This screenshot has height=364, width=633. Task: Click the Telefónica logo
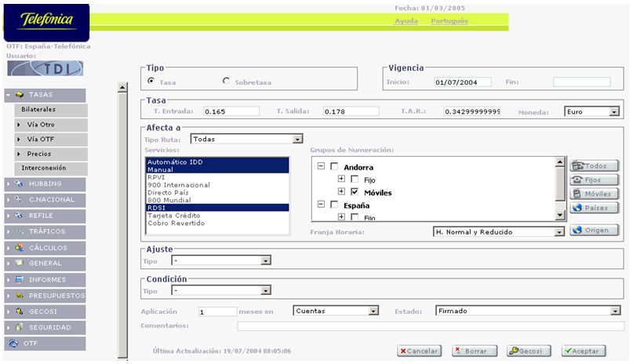pos(46,20)
